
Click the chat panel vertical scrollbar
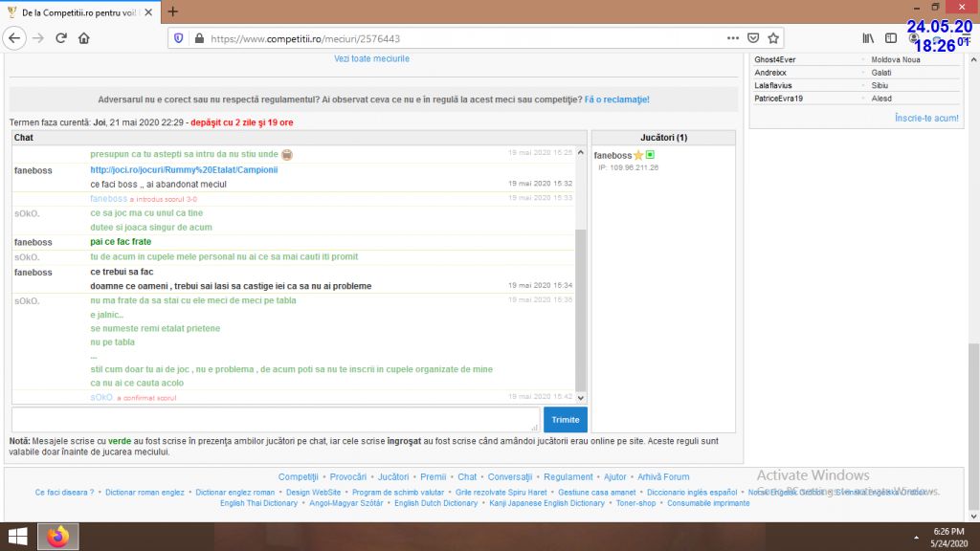580,306
